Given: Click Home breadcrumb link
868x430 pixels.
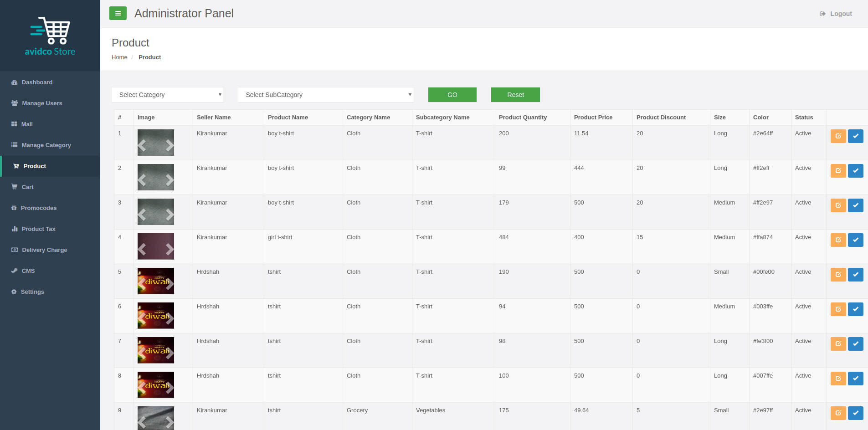Looking at the screenshot, I should tap(119, 57).
